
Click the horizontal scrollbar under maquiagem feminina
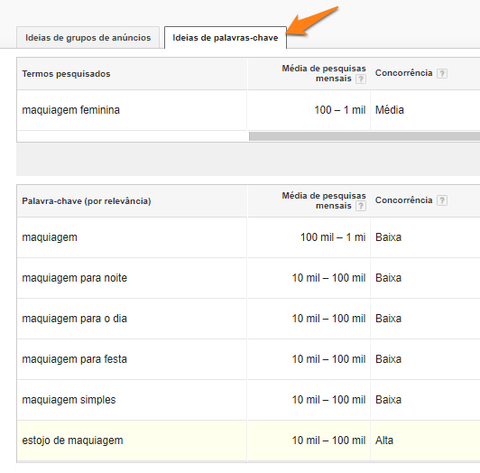(x=364, y=136)
